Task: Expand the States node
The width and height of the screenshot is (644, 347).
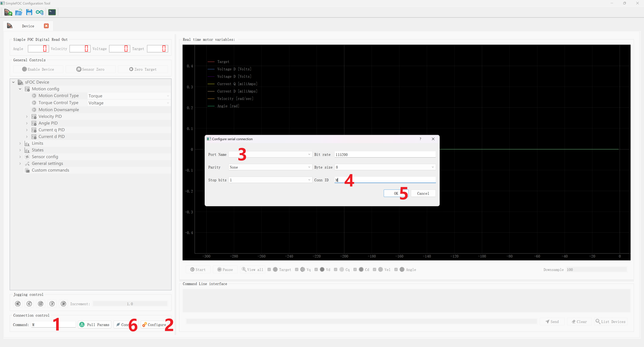Action: (20, 150)
